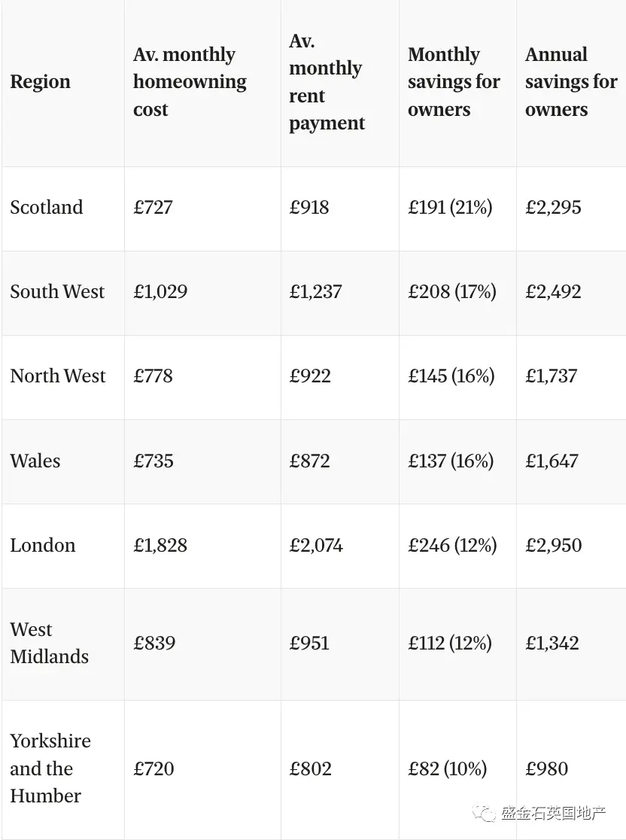Click the Wales region cell

coord(35,461)
